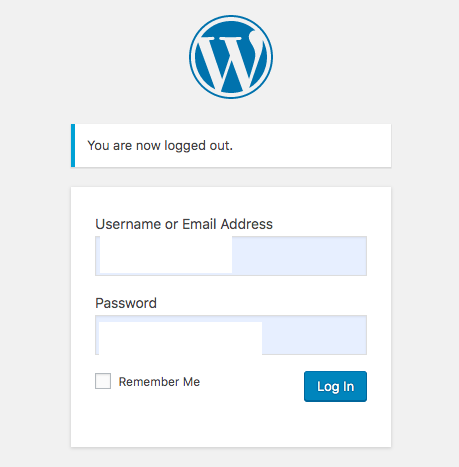Screen dimensions: 459x467
Task: Click the "Username or Email Address" label
Action: click(x=184, y=224)
